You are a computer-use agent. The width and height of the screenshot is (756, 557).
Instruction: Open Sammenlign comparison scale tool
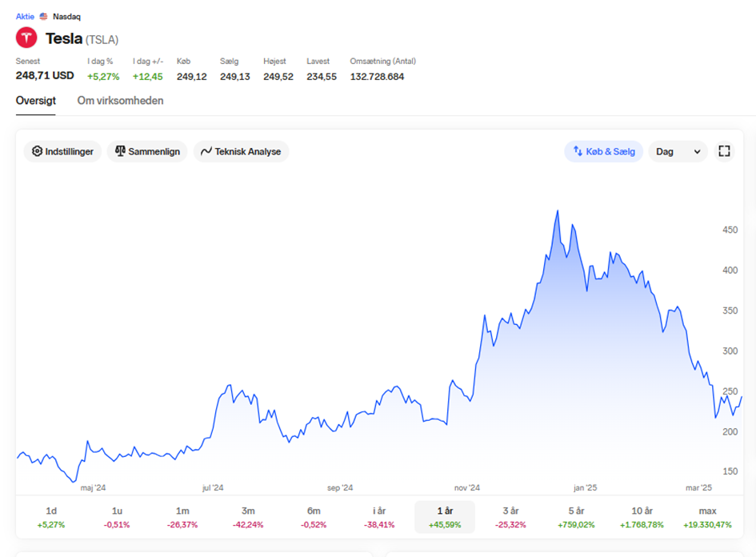[x=147, y=151]
